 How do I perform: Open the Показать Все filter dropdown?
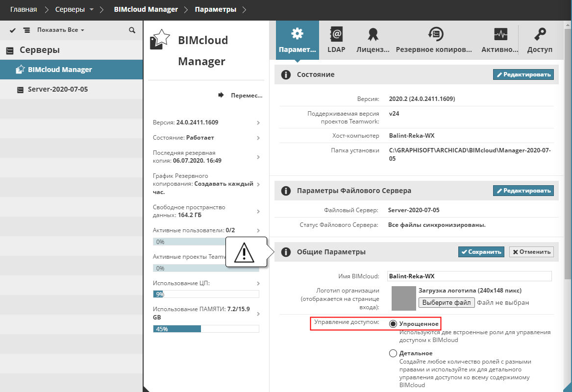tap(61, 30)
